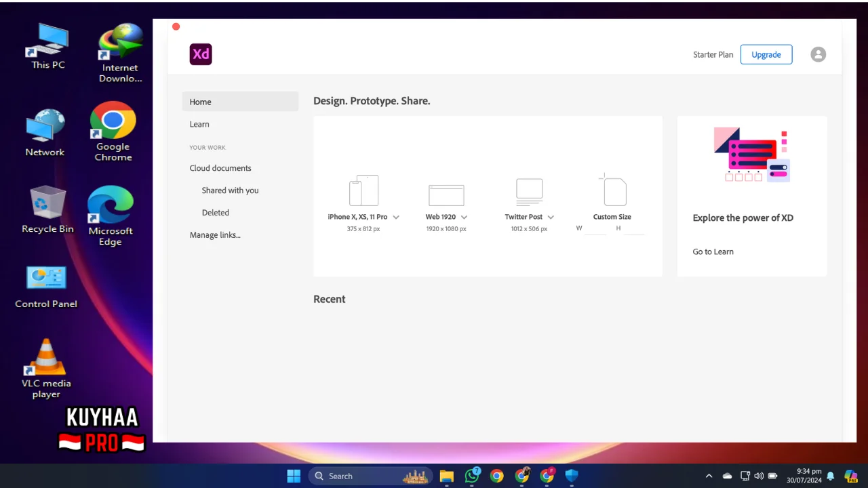Click the volume speaker tray icon
This screenshot has width=868, height=488.
(x=759, y=476)
